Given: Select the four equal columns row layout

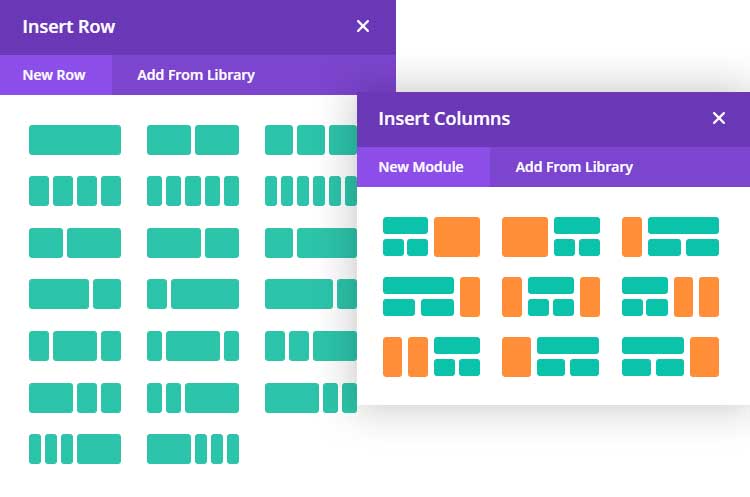Looking at the screenshot, I should coord(75,191).
